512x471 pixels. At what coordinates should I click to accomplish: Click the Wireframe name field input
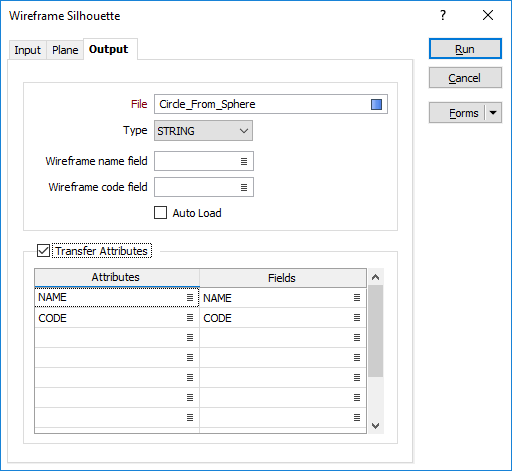pos(204,161)
